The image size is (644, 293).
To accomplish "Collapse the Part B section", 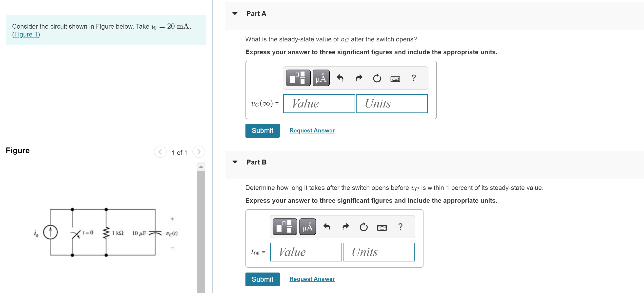I will pos(235,162).
